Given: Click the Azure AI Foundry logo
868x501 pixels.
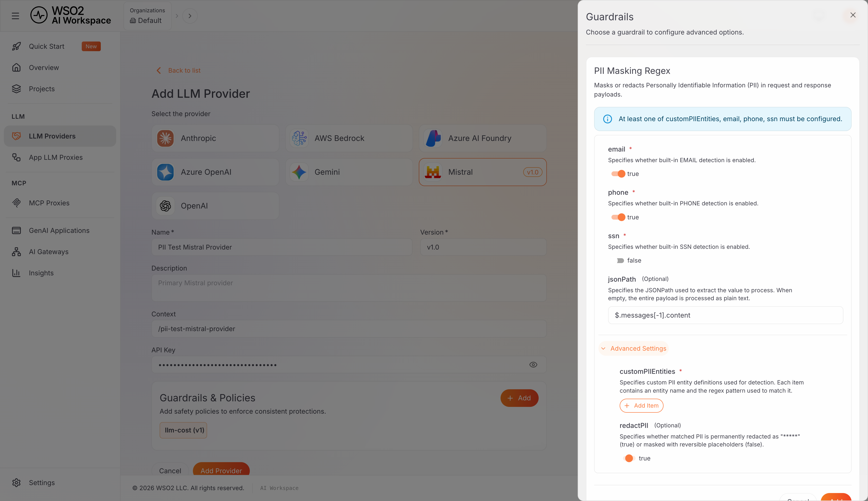Looking at the screenshot, I should [x=433, y=138].
